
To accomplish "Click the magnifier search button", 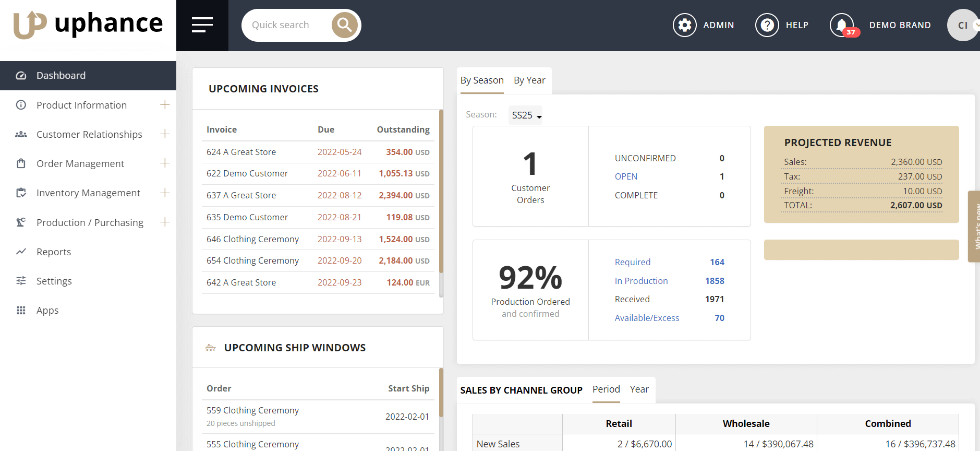I will click(344, 25).
